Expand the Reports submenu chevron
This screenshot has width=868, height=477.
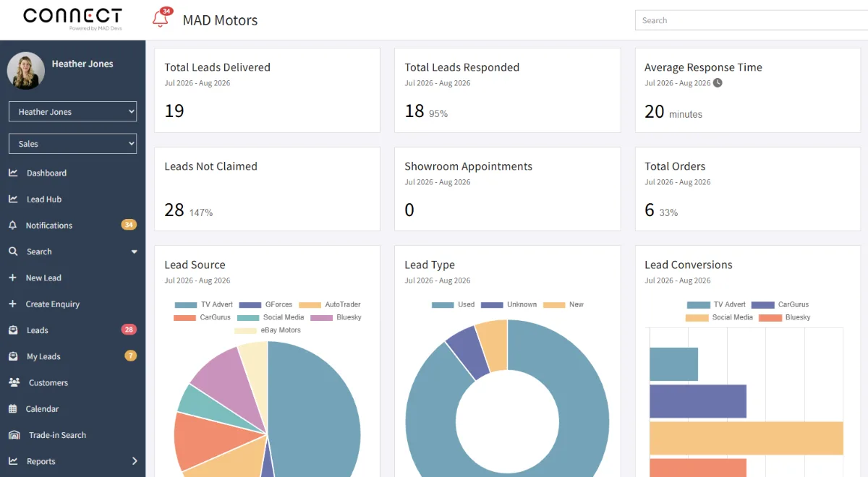(x=135, y=461)
